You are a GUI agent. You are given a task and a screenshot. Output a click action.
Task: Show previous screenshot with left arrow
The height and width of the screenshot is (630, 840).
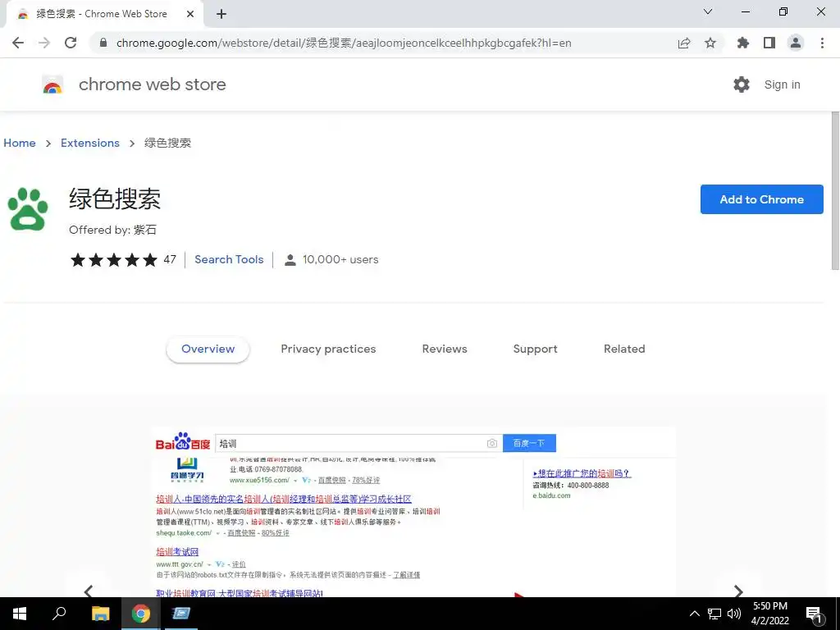(x=89, y=591)
